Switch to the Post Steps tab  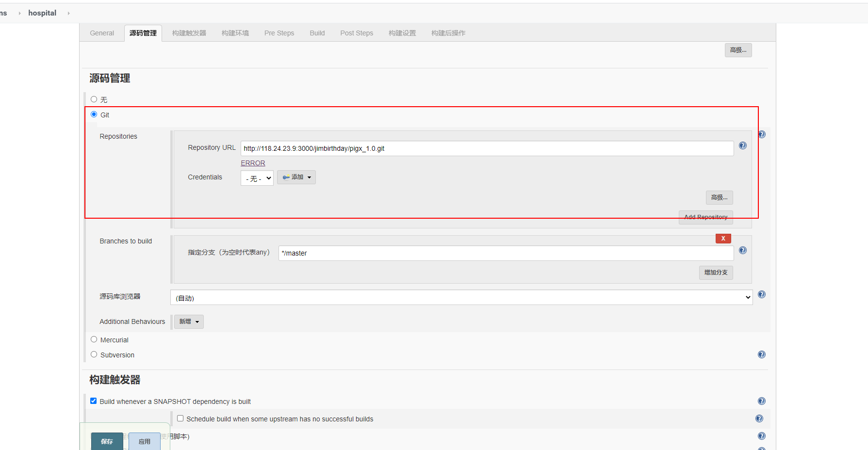pos(357,33)
